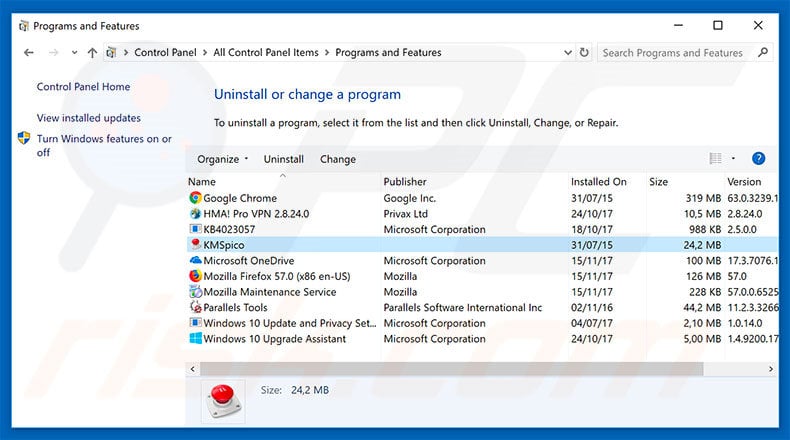Viewport: 790px width, 440px height.
Task: Select Mozilla Firefox 57.0 (x86 en-US) name
Action: (x=277, y=276)
